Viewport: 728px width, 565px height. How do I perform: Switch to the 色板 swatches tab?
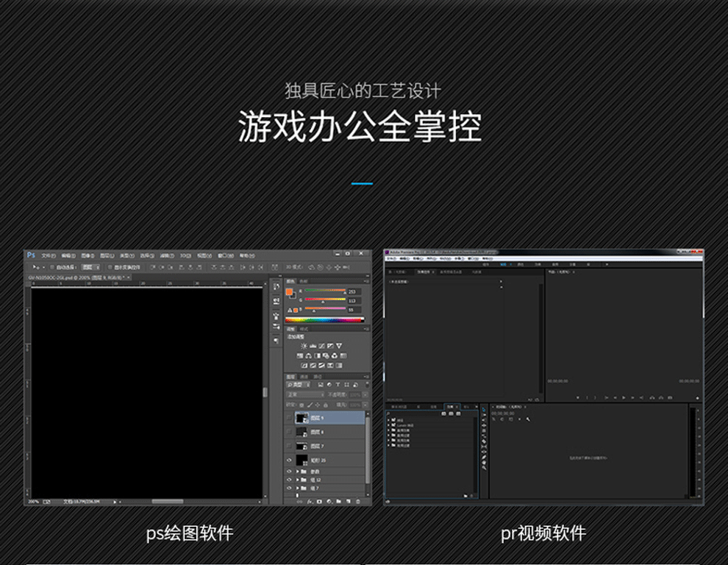304,282
